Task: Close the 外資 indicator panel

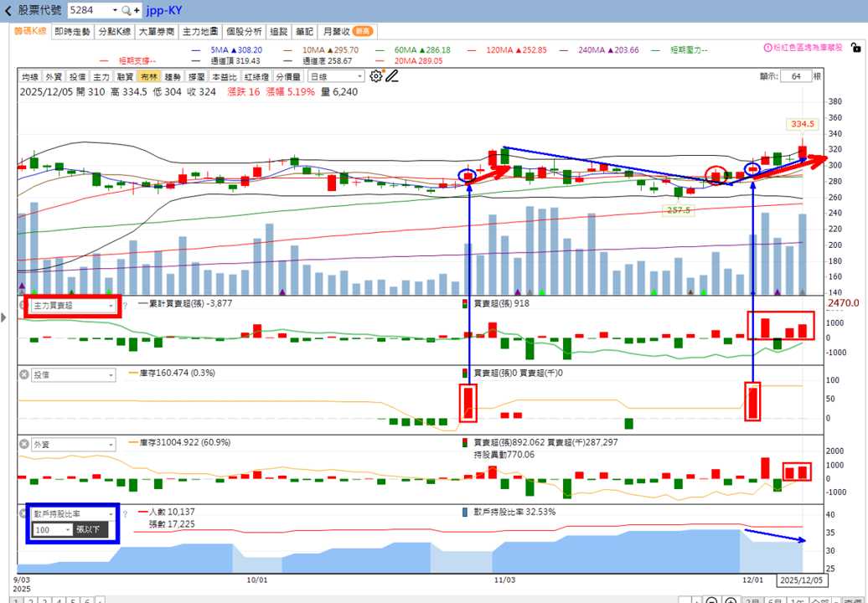Action: [23, 444]
